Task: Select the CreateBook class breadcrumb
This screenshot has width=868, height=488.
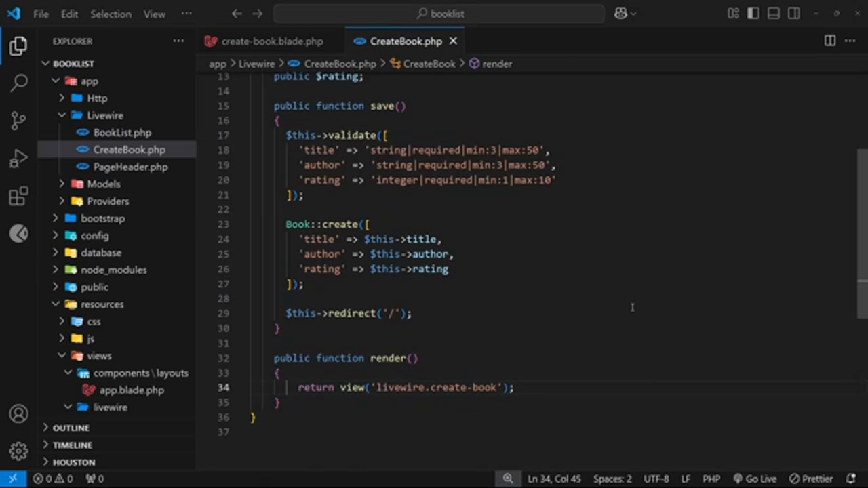Action: click(x=422, y=64)
